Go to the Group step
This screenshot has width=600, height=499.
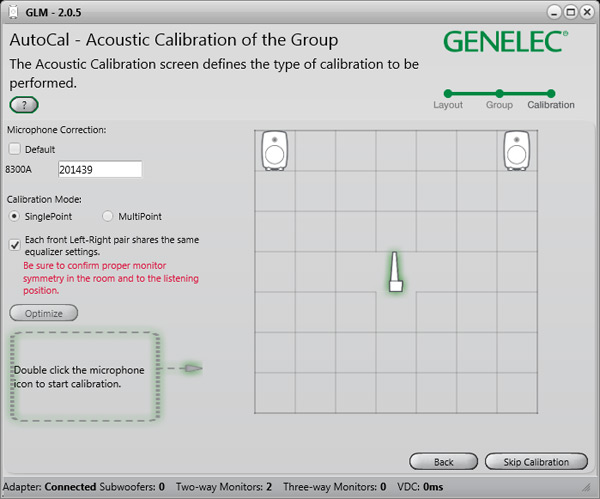pyautogui.click(x=499, y=94)
